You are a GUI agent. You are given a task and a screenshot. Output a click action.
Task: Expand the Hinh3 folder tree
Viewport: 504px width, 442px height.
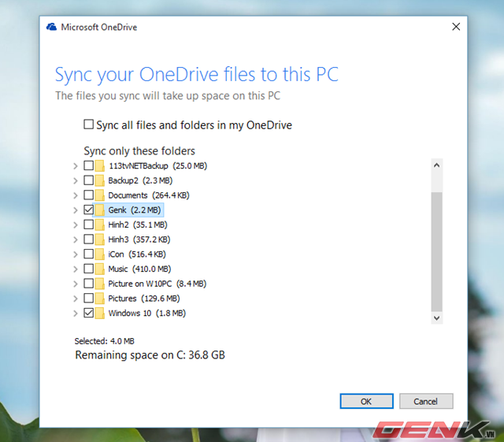pos(76,240)
